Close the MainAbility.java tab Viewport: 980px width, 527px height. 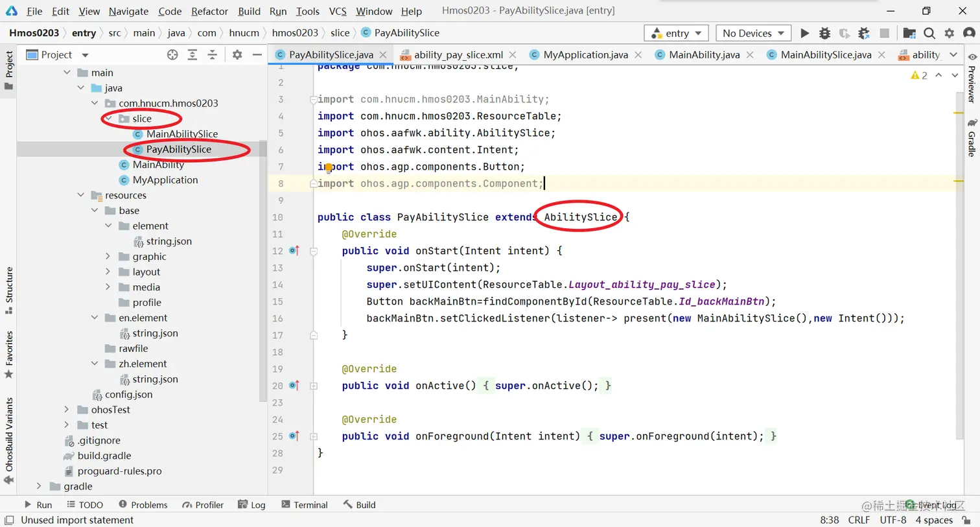pyautogui.click(x=750, y=55)
